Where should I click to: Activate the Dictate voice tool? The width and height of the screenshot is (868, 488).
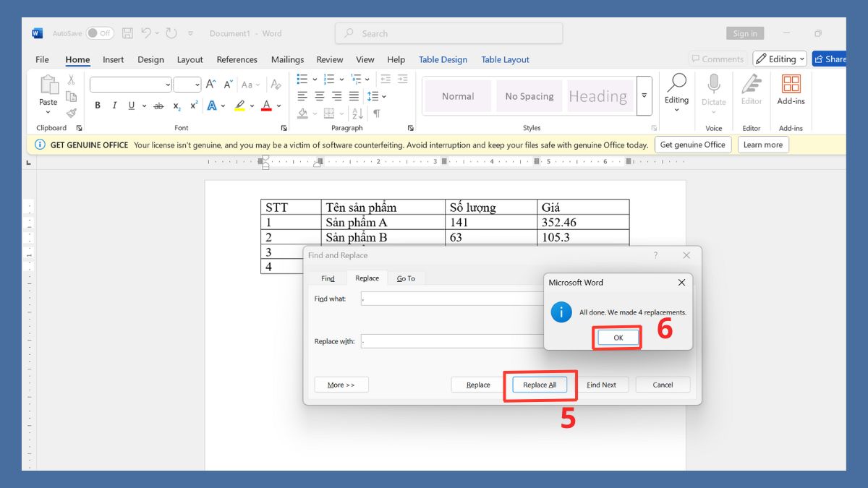point(713,87)
